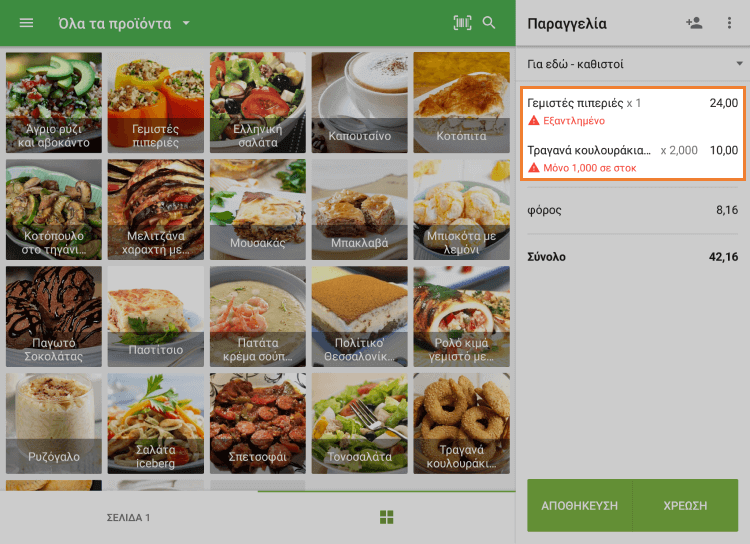Add Μελιτζάνα χαραχτή product tile
Viewport: 750px width, 544px height.
(155, 210)
